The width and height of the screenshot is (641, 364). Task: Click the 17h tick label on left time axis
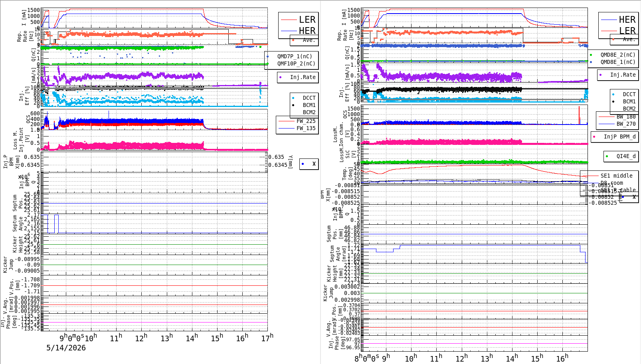pyautogui.click(x=267, y=338)
